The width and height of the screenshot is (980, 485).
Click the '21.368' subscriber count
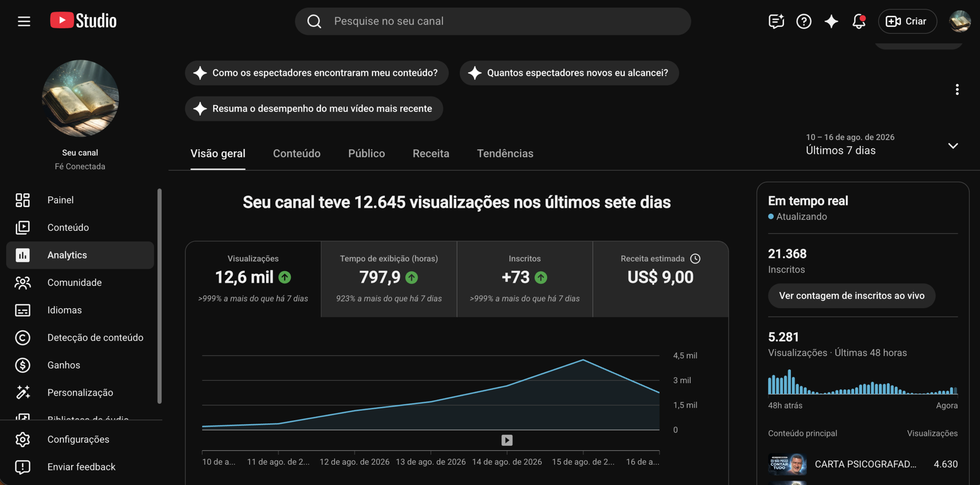point(787,254)
